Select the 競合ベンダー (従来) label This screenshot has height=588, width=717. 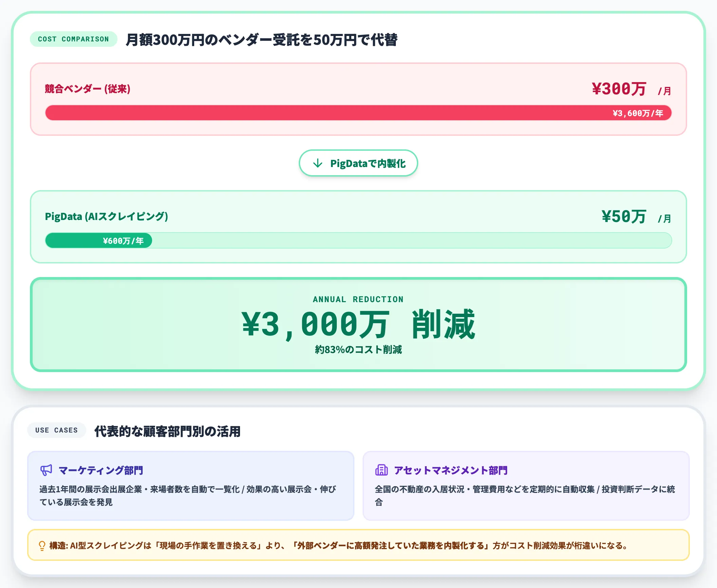[x=88, y=89]
